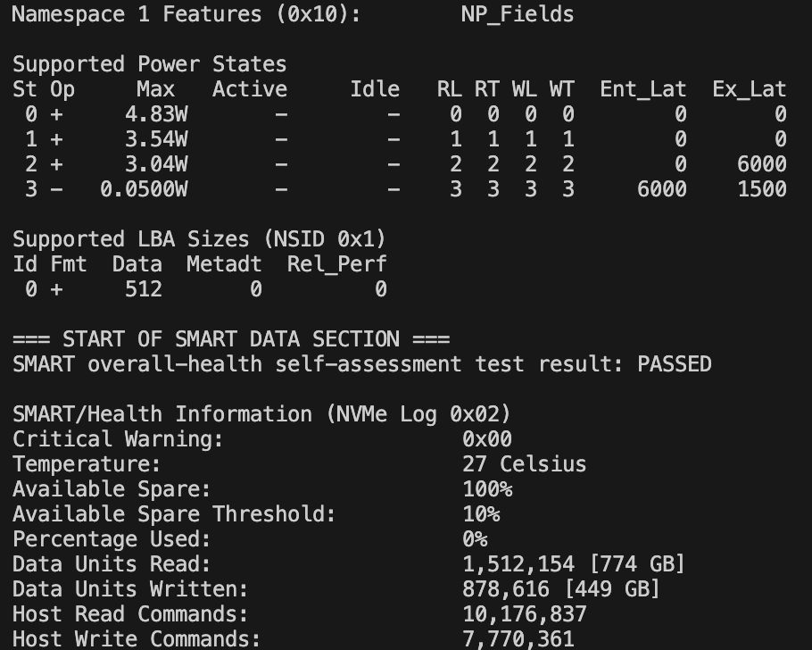Click the 0.0500W power state value

pyautogui.click(x=143, y=189)
